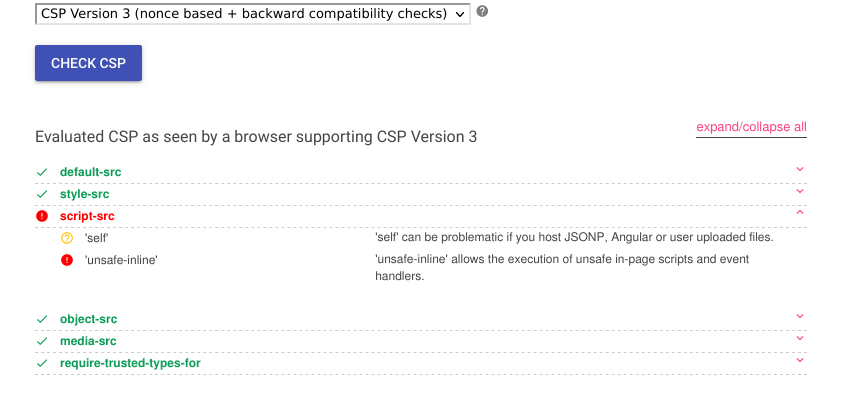Click the yellow warning icon beside 'self'
The image size is (856, 408).
pos(67,238)
